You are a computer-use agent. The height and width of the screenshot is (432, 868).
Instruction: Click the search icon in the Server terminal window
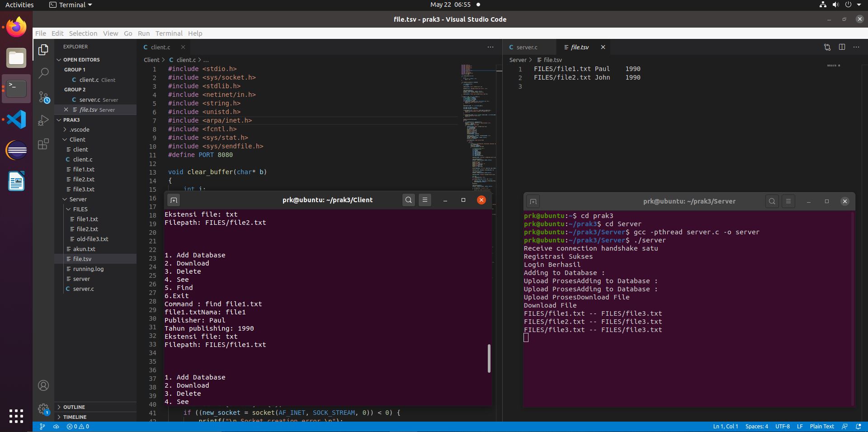772,201
